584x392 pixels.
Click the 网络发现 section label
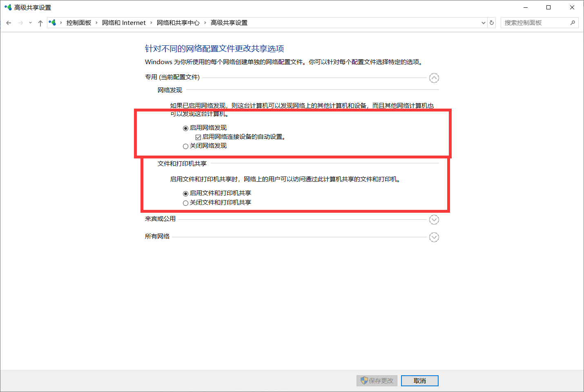coord(170,90)
